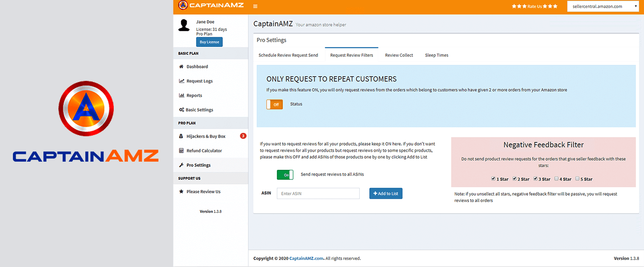The height and width of the screenshot is (267, 644).
Task: Click the CaptainAMZ page title above Pro Settings
Action: tap(273, 24)
